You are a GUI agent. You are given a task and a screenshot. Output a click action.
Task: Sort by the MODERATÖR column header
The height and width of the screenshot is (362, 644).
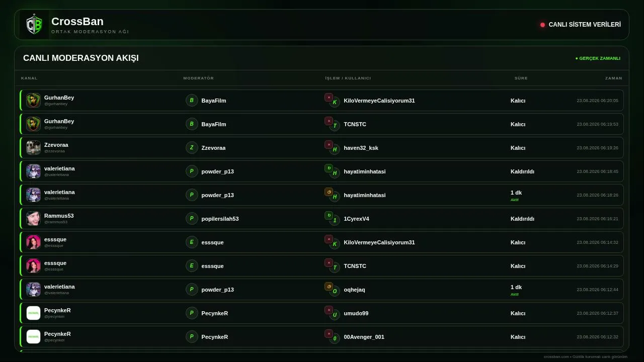[x=199, y=78]
